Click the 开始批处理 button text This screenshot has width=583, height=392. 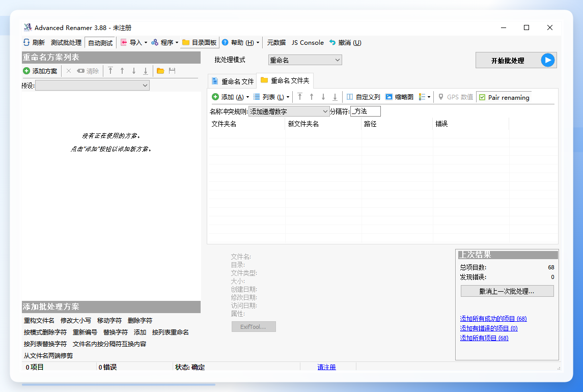[508, 61]
